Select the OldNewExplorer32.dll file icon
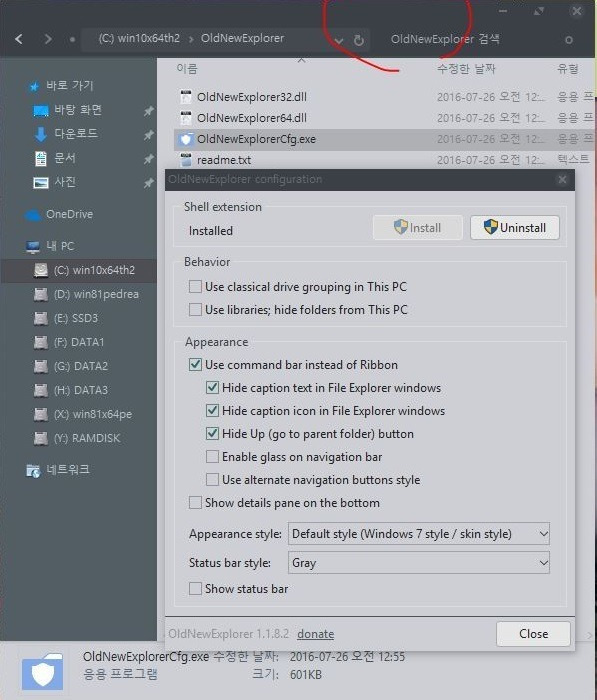Screen dimensions: 597x700 point(185,97)
